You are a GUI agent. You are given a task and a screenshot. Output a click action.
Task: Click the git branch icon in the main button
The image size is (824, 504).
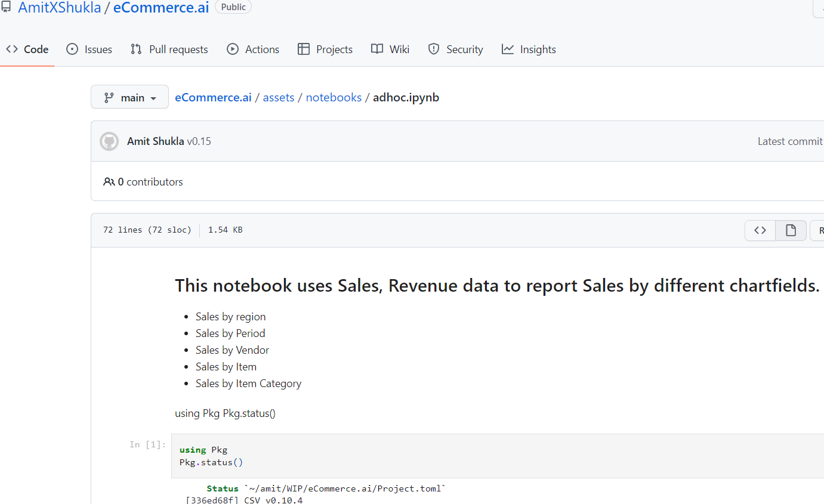click(109, 97)
